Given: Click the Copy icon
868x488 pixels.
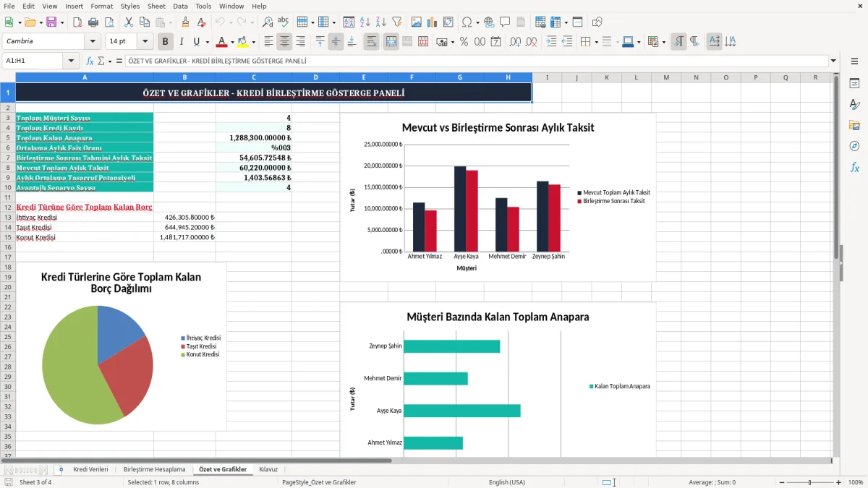Looking at the screenshot, I should coord(144,22).
